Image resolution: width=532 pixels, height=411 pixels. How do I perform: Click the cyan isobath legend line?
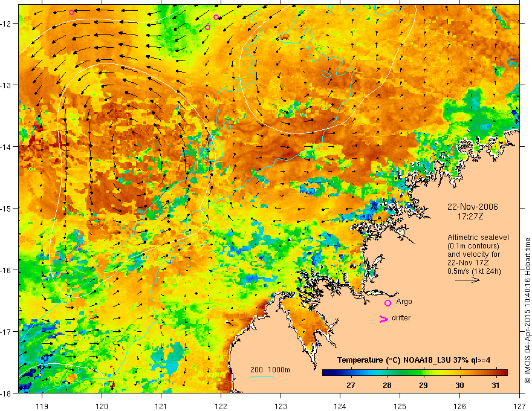[262, 376]
